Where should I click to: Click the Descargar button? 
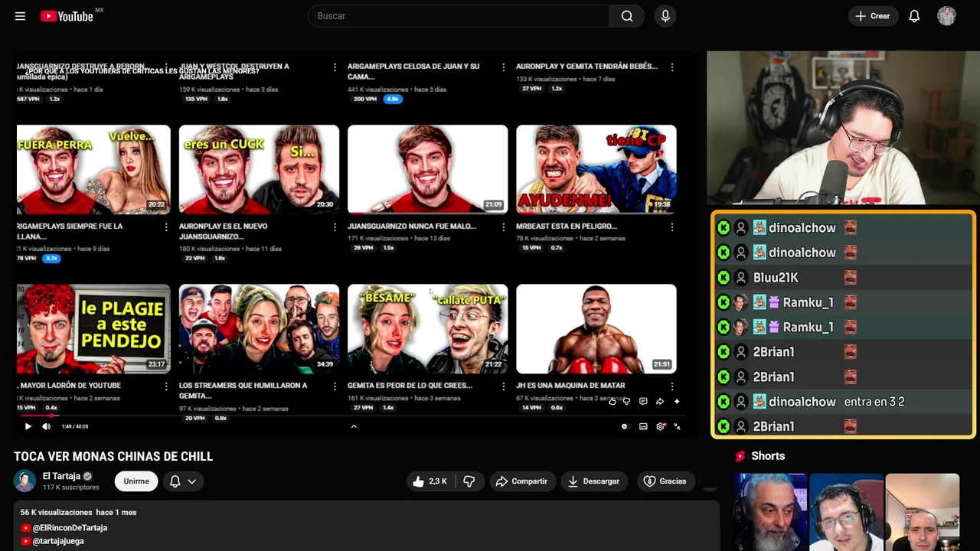tap(594, 481)
